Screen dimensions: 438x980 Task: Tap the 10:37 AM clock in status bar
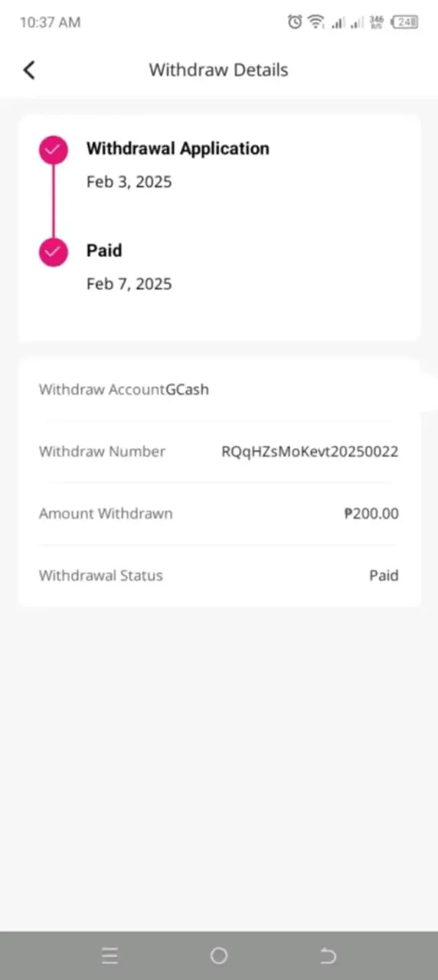(50, 22)
